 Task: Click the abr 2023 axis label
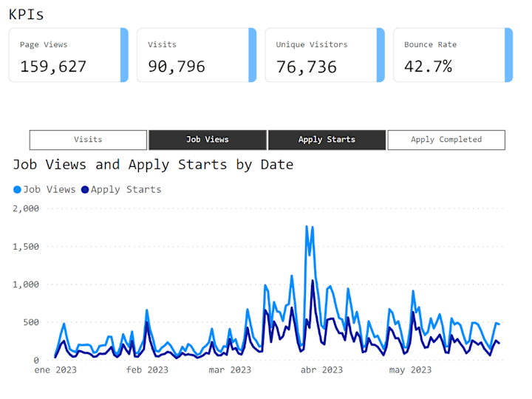[321, 370]
